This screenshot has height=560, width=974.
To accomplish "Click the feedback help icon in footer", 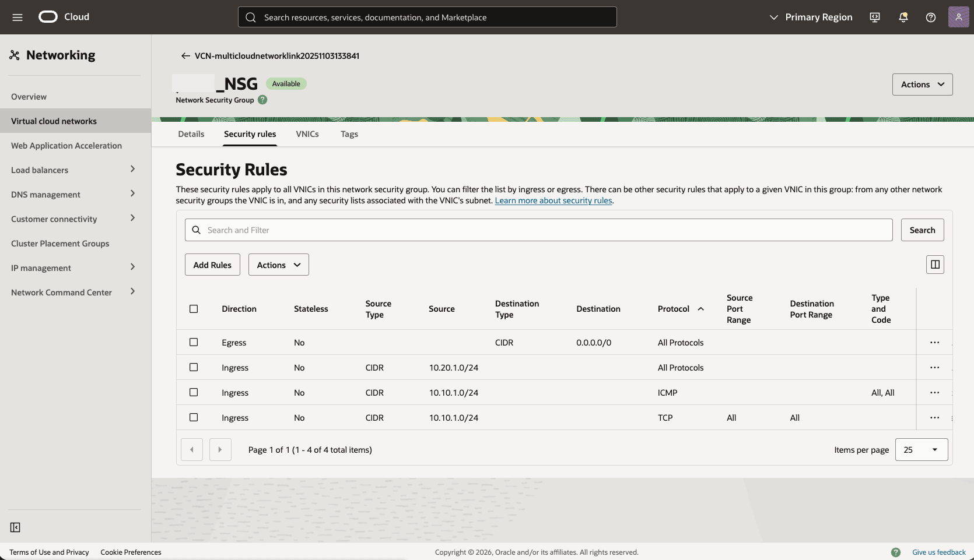I will coord(896,552).
